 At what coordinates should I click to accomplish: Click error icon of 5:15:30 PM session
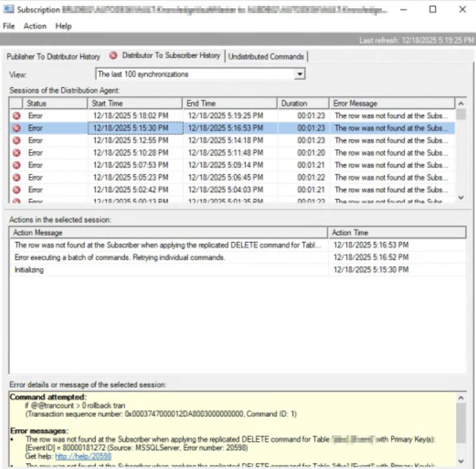(x=17, y=128)
